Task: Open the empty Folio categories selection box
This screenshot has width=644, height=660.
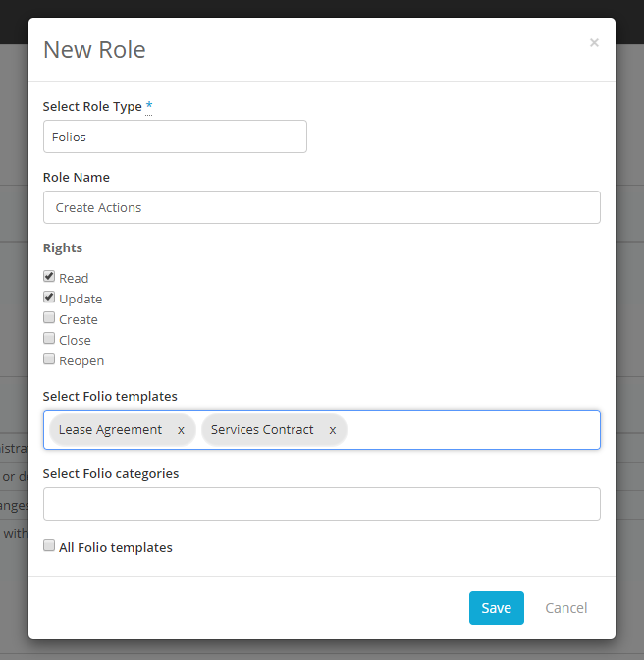Action: [x=321, y=504]
